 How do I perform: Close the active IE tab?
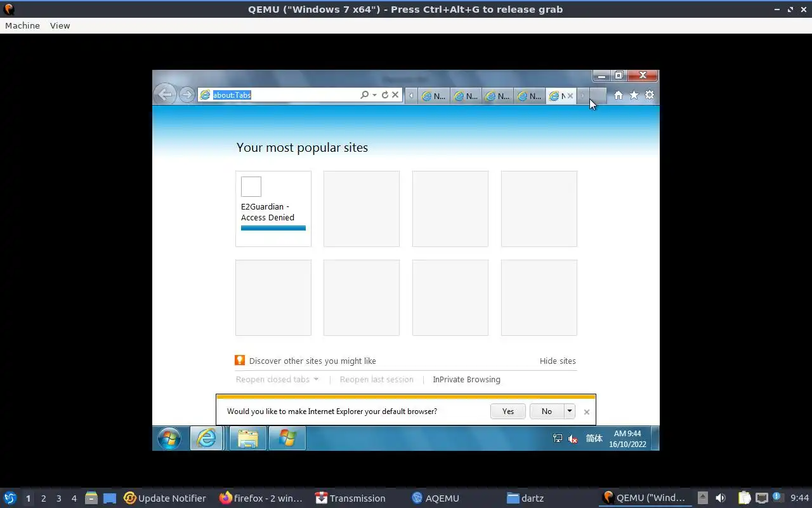[570, 96]
